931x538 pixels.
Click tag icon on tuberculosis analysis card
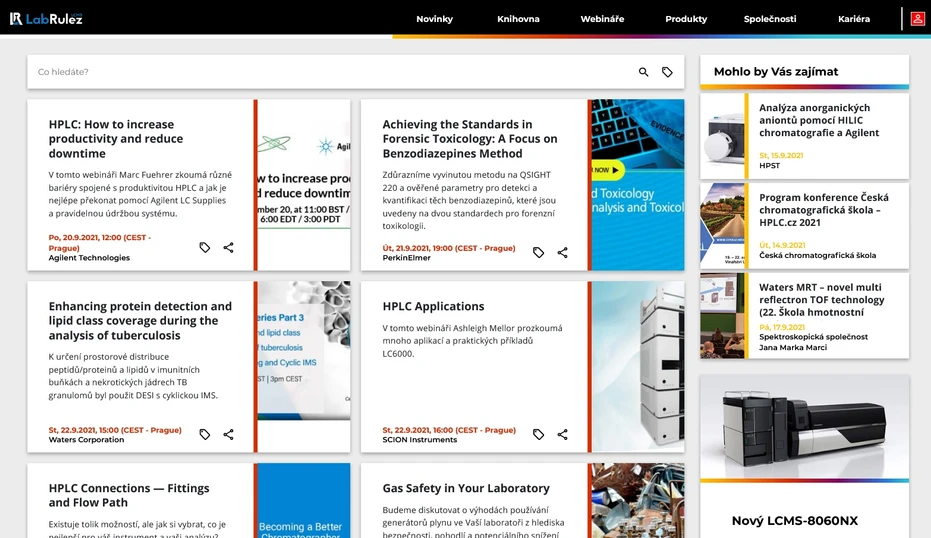click(205, 434)
